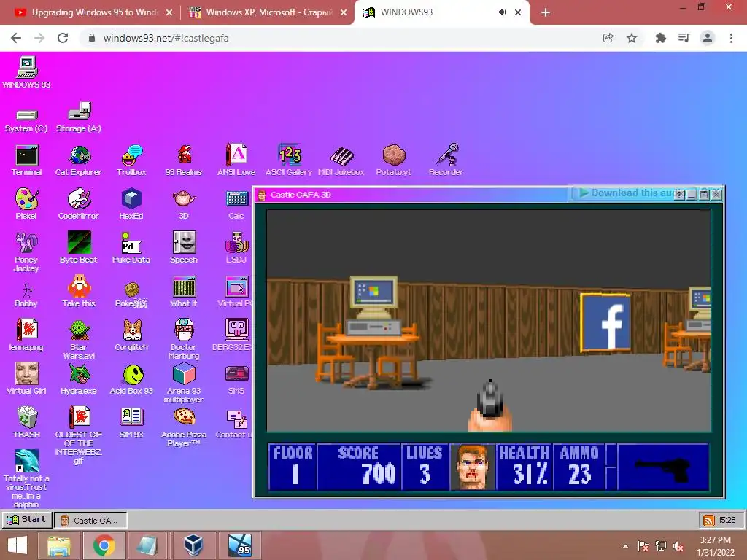Launch SIM 93 book icon

[131, 422]
